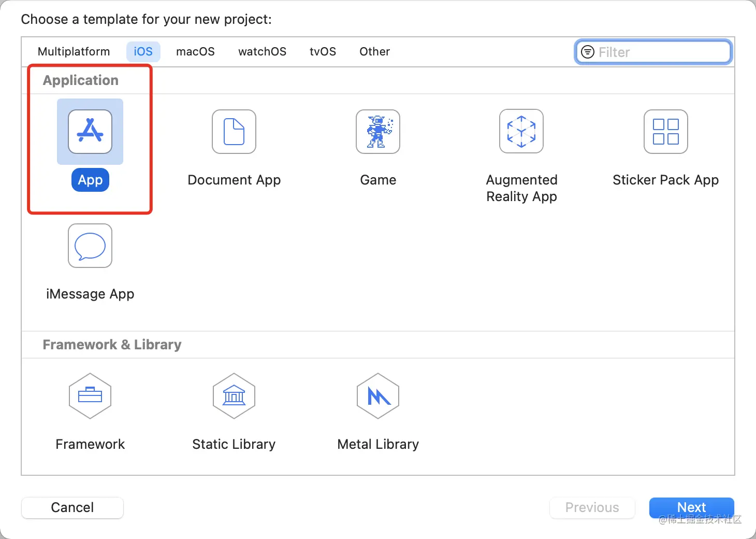Switch to the Multiplatform tab

[74, 52]
